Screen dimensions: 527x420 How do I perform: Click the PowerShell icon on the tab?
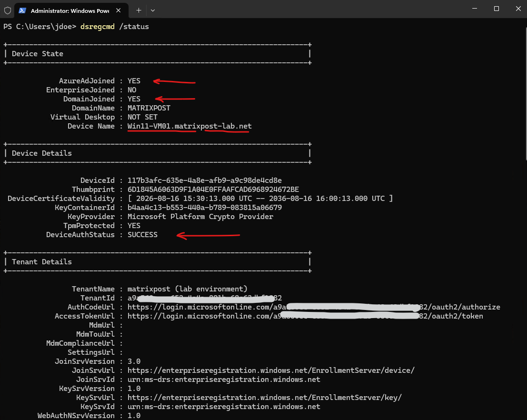pos(22,10)
